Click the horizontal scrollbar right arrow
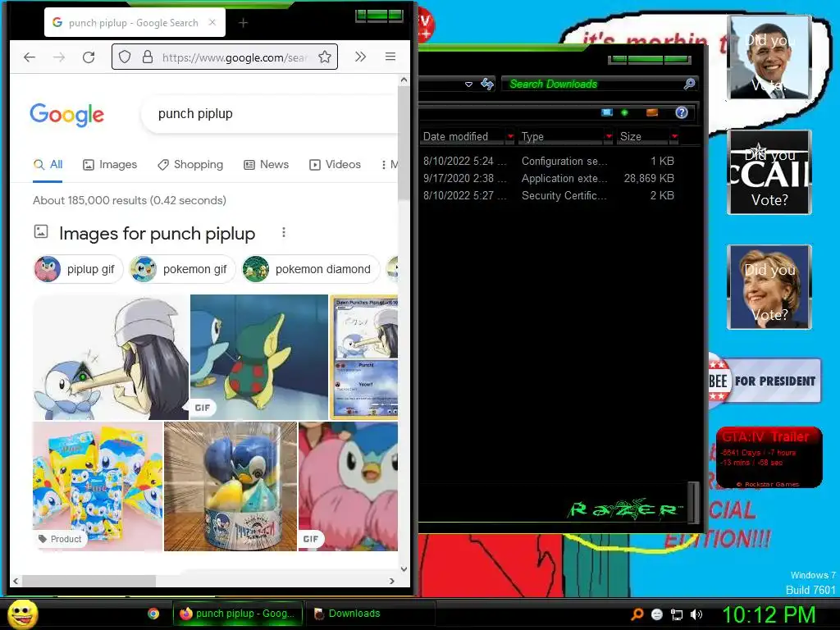The image size is (840, 630). [x=392, y=581]
